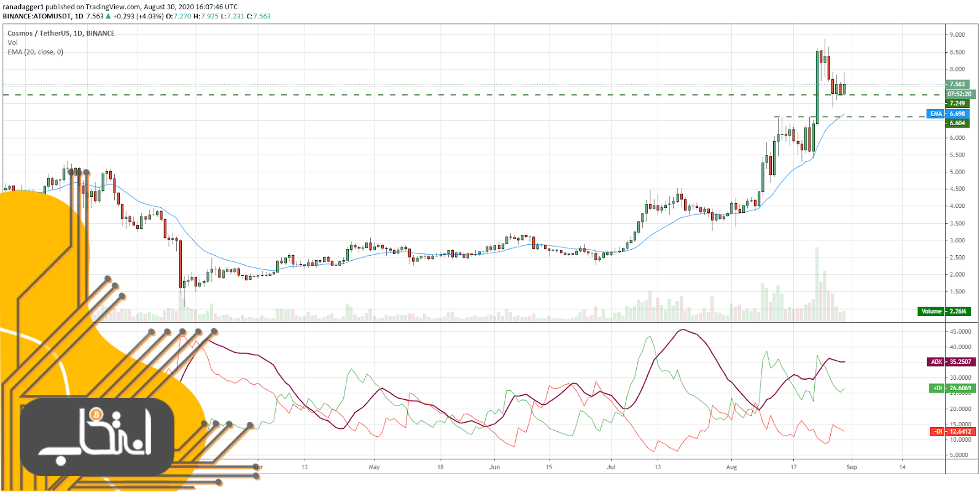Viewport: 980px width, 492px height.
Task: Click the 'Sep' date axis label
Action: tap(852, 467)
